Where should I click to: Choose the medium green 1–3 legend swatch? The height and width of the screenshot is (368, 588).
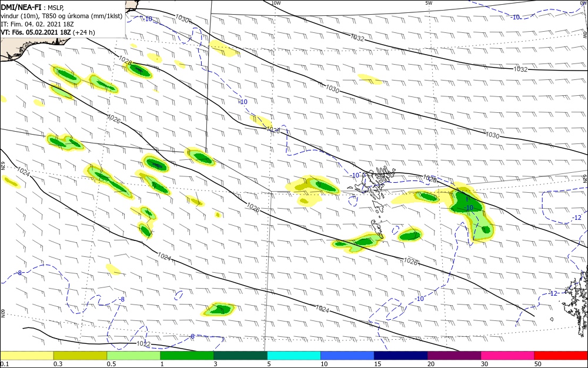[187, 356]
